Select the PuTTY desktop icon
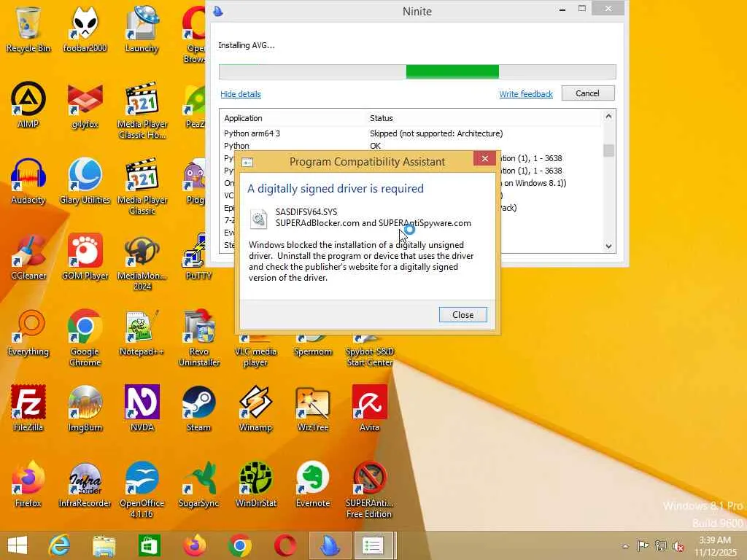 click(x=198, y=257)
